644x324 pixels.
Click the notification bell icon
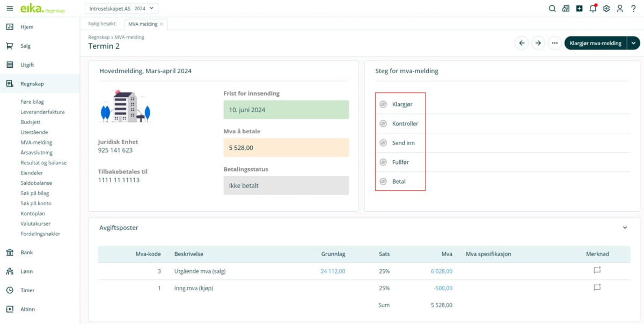coord(592,9)
